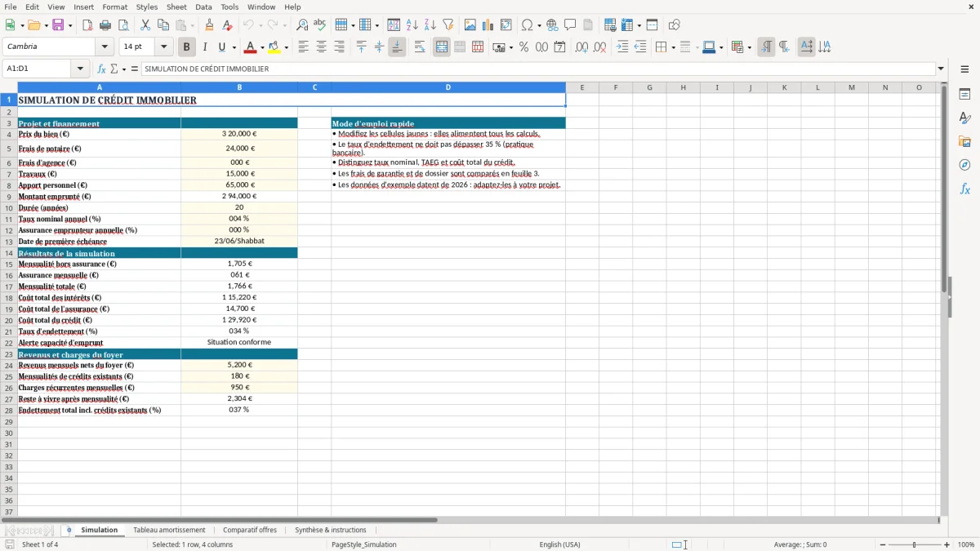Open the Gallery sidebar panel
The image size is (980, 551).
(964, 141)
